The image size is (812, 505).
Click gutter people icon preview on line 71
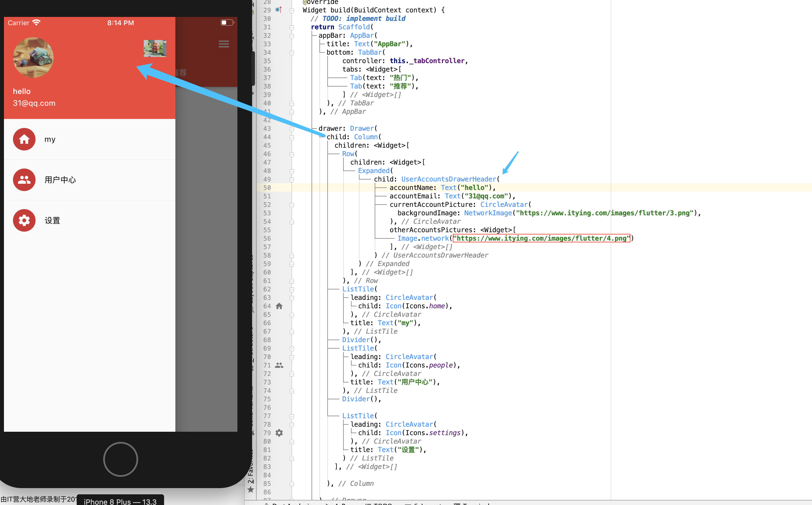pos(279,365)
